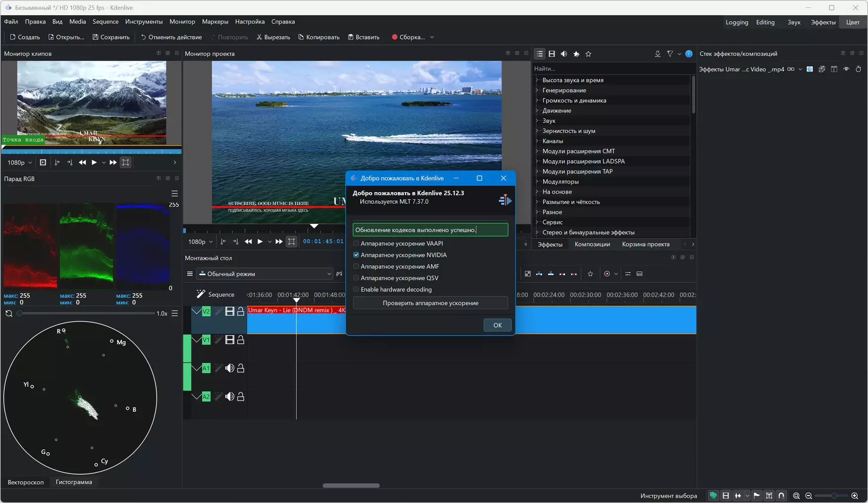Image resolution: width=868 pixels, height=503 pixels.
Task: Click zoom in icon in status bar
Action: (x=855, y=496)
